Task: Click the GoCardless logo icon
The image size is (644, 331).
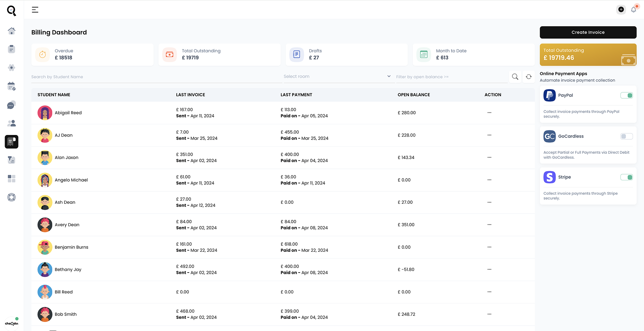Action: 549,136
